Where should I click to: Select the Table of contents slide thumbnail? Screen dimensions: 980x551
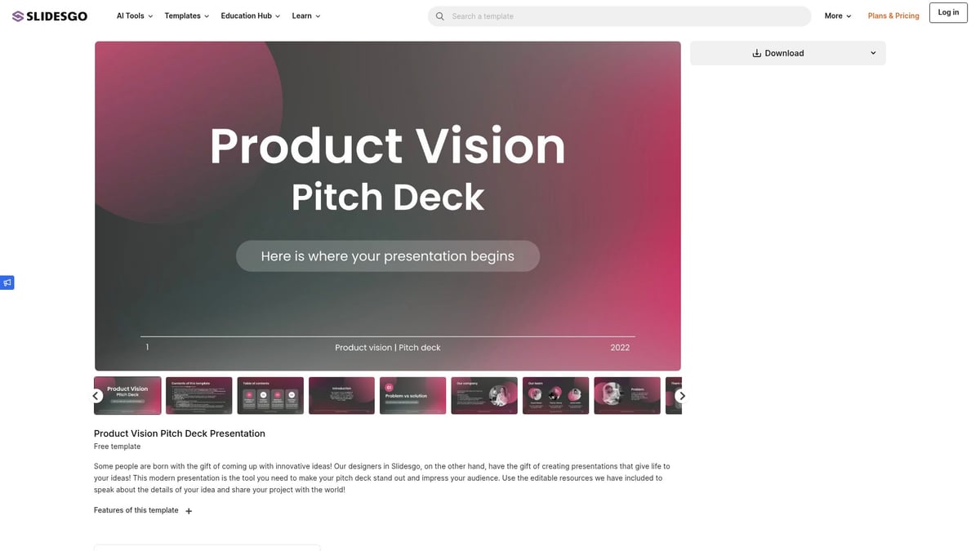pos(270,395)
